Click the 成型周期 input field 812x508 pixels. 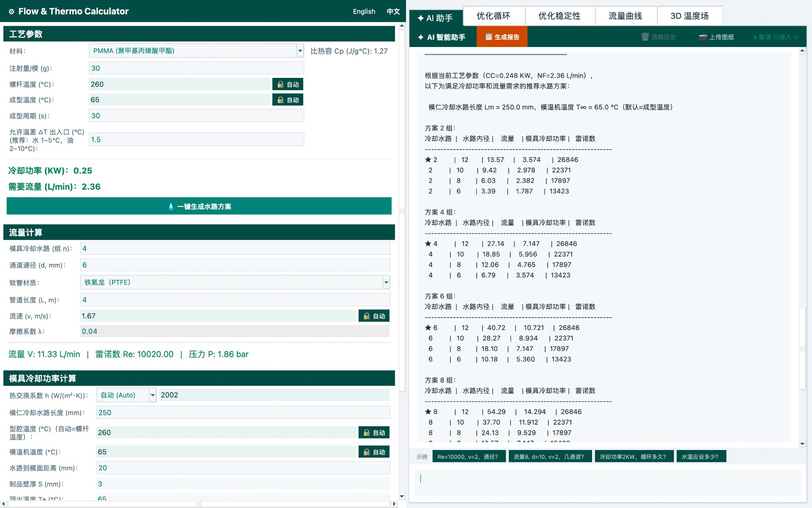[196, 116]
